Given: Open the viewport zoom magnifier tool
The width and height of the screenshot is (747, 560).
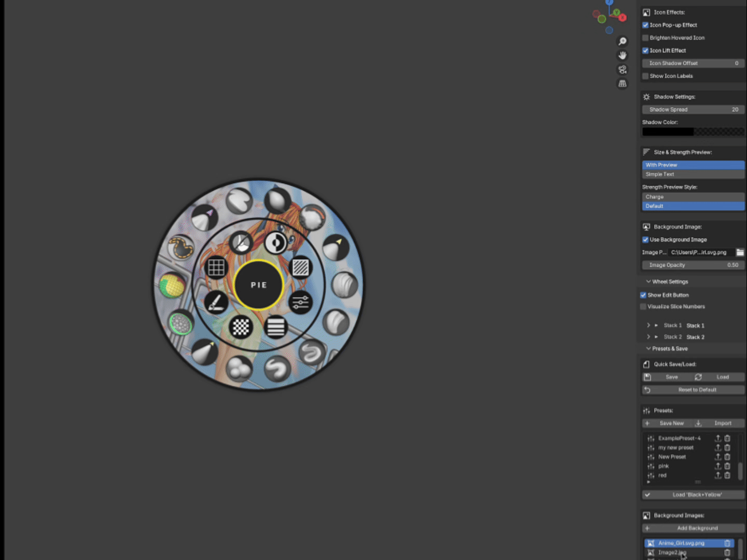Looking at the screenshot, I should pos(622,41).
